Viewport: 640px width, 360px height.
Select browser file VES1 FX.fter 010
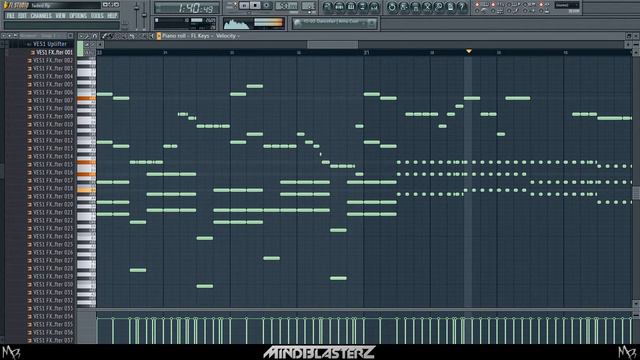(53, 124)
